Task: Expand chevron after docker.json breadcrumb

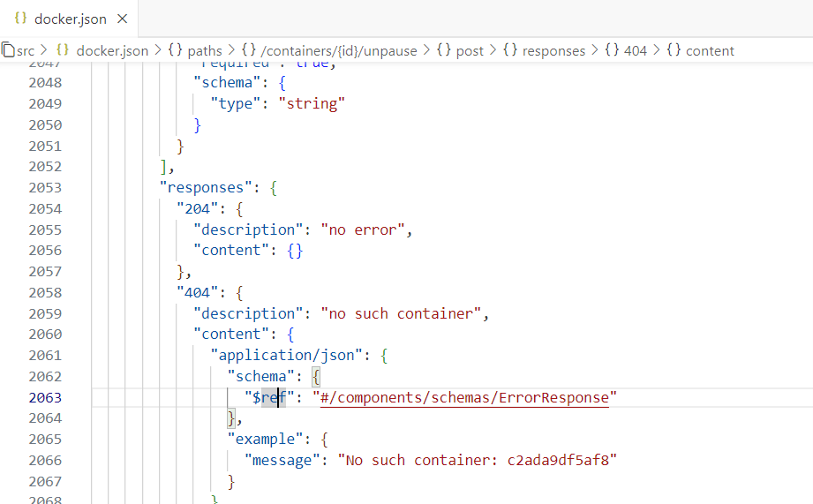Action: [x=158, y=50]
